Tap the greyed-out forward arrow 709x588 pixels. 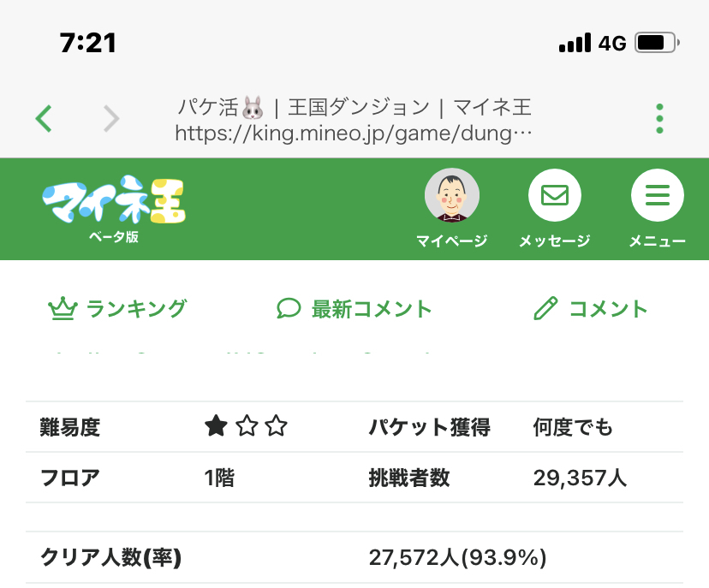[x=111, y=118]
